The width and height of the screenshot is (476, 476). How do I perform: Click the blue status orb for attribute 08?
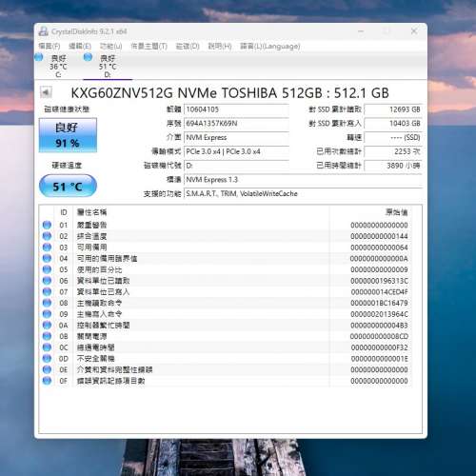[47, 303]
